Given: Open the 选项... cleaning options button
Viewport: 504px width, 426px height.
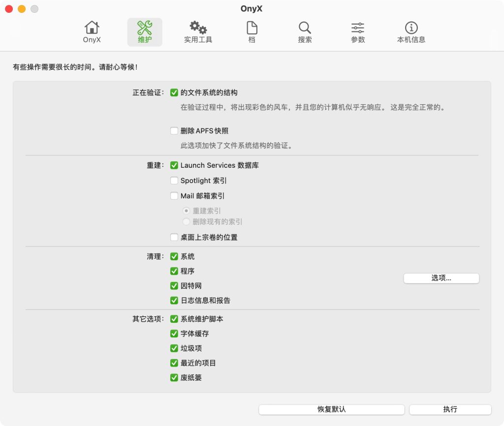Looking at the screenshot, I should (441, 278).
